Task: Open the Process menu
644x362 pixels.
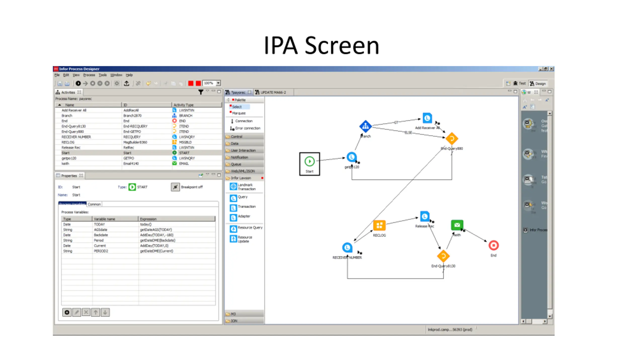Action: click(89, 75)
